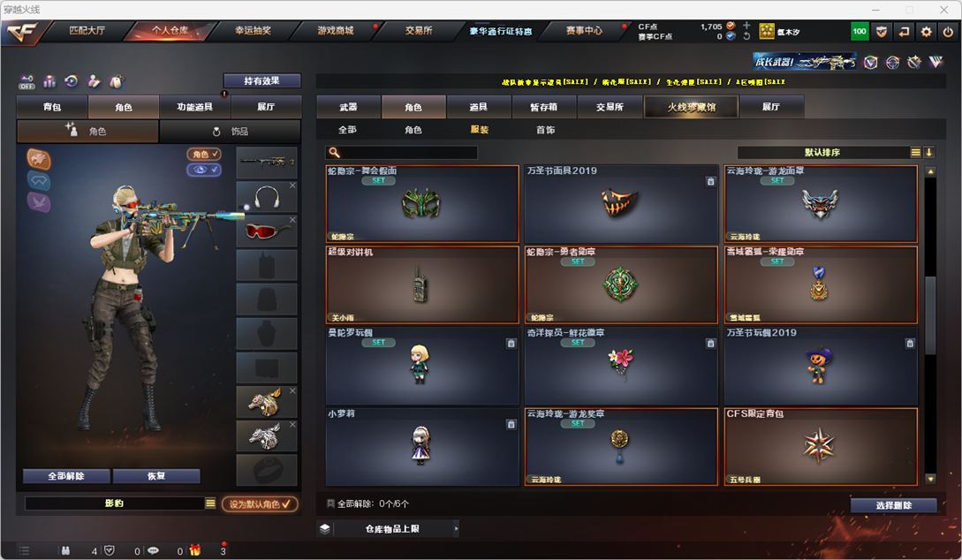
Task: Click the item list vertical scrollbar
Action: (x=930, y=325)
